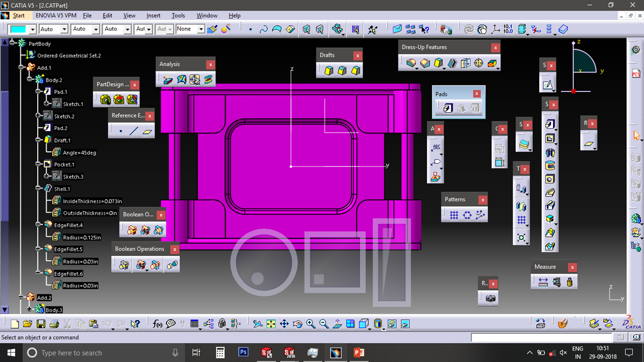Screen dimensions: 644x362
Task: Choose the Draft Angle tool in Dress-Up Features
Action: 439,63
